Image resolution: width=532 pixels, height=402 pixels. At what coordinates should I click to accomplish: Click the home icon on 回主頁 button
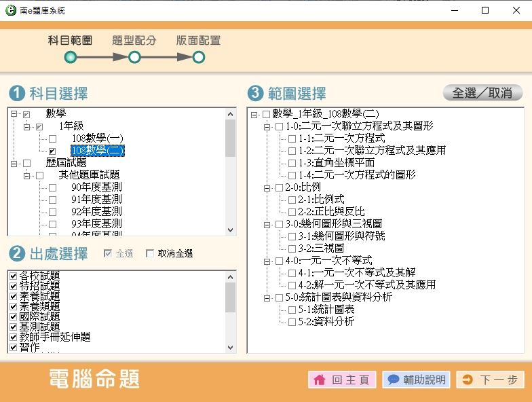pos(320,380)
